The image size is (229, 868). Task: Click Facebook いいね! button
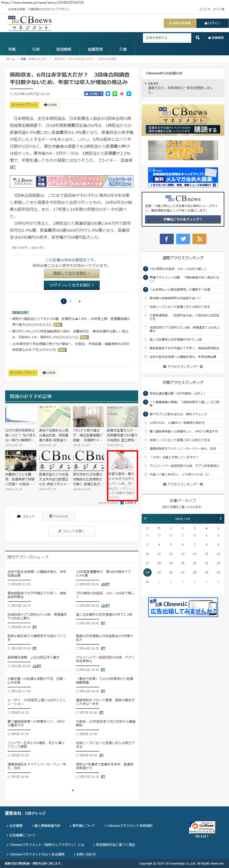(x=94, y=94)
